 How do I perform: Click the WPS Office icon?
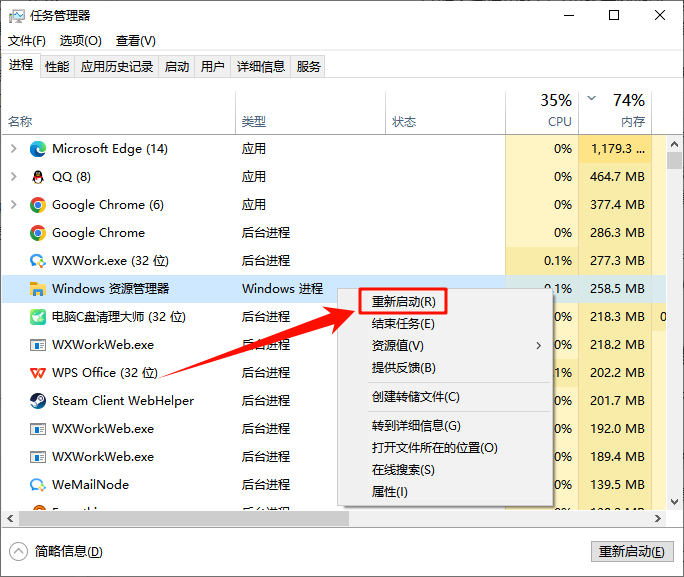click(38, 373)
